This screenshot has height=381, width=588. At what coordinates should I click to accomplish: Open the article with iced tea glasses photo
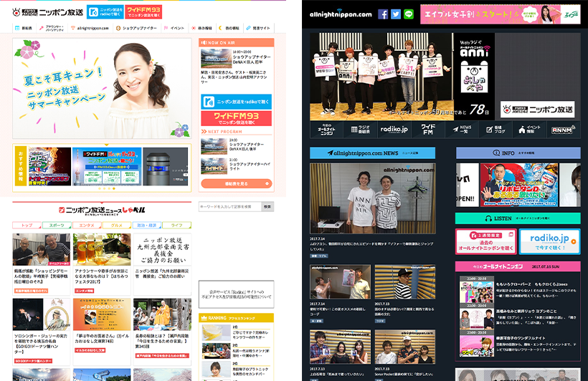(102, 264)
